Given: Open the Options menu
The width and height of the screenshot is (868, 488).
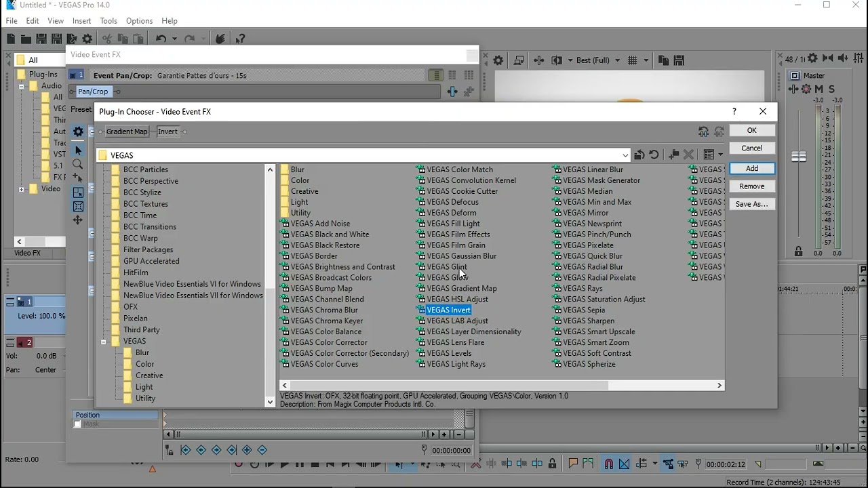Looking at the screenshot, I should coord(139,21).
